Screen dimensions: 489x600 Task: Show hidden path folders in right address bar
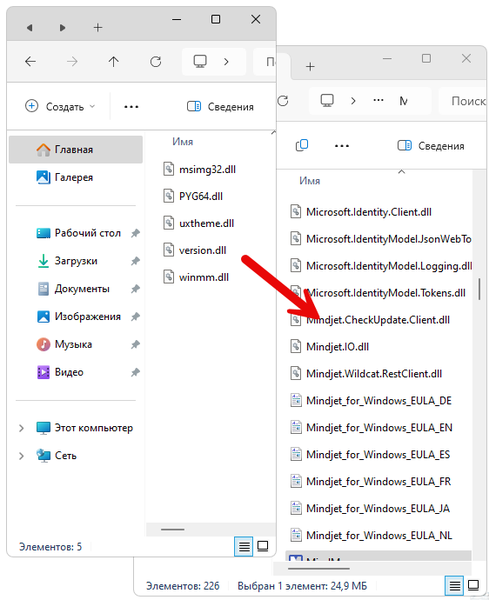378,101
